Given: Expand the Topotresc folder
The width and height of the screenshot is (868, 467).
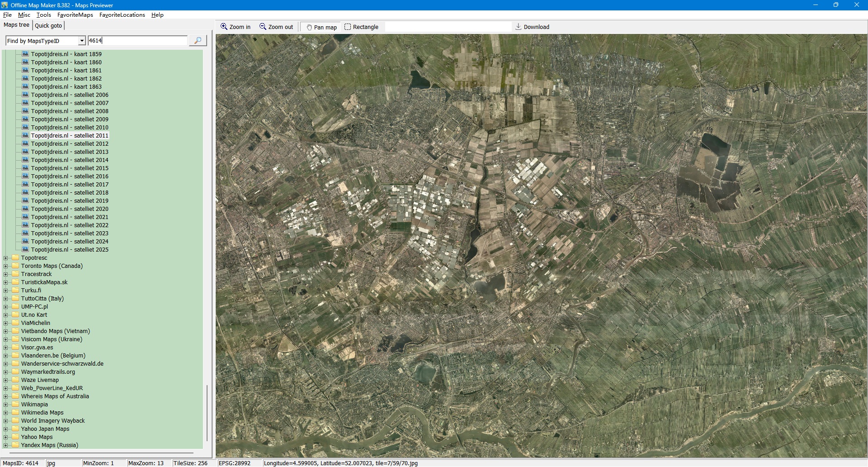Looking at the screenshot, I should (6, 258).
